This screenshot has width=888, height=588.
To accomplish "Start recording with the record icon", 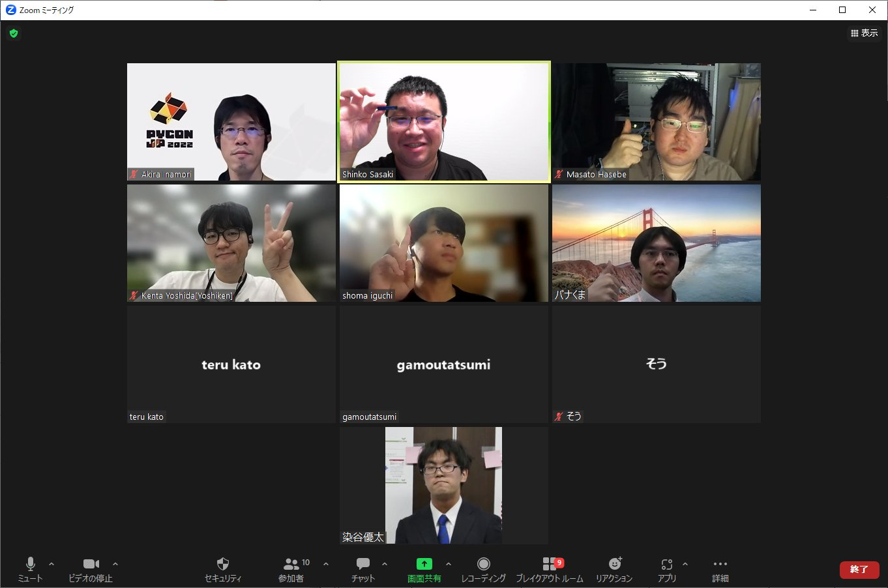I will click(x=483, y=564).
